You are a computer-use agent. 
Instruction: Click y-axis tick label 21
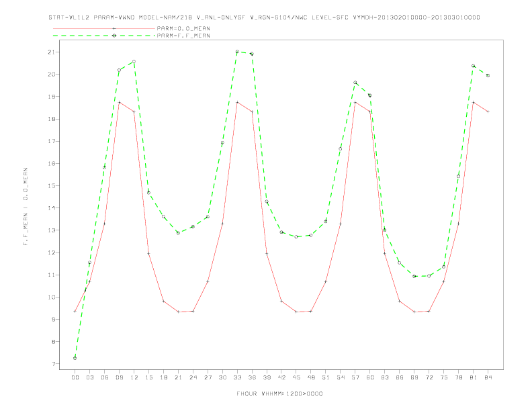click(51, 52)
